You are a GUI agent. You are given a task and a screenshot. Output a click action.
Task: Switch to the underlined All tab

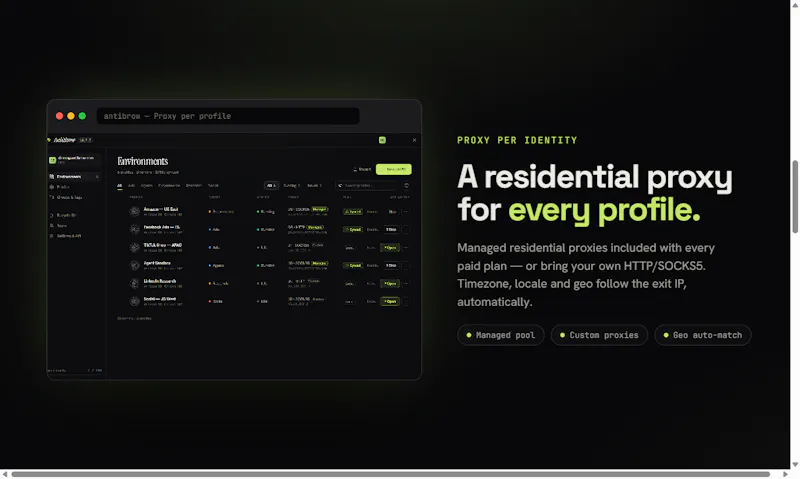(119, 186)
